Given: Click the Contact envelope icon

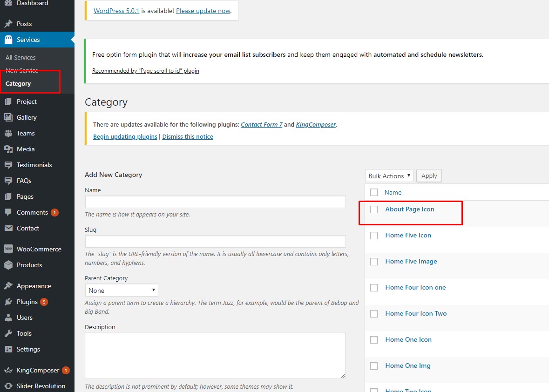Looking at the screenshot, I should click(8, 228).
